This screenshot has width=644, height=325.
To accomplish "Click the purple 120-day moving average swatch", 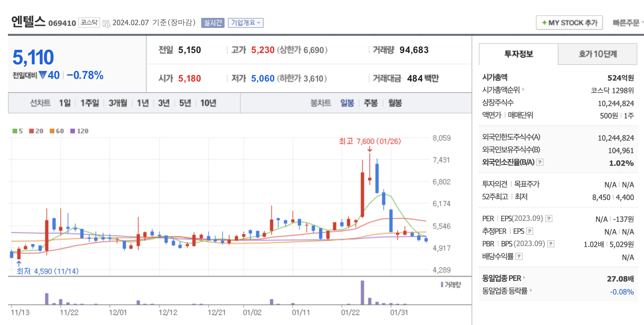I will click(73, 131).
